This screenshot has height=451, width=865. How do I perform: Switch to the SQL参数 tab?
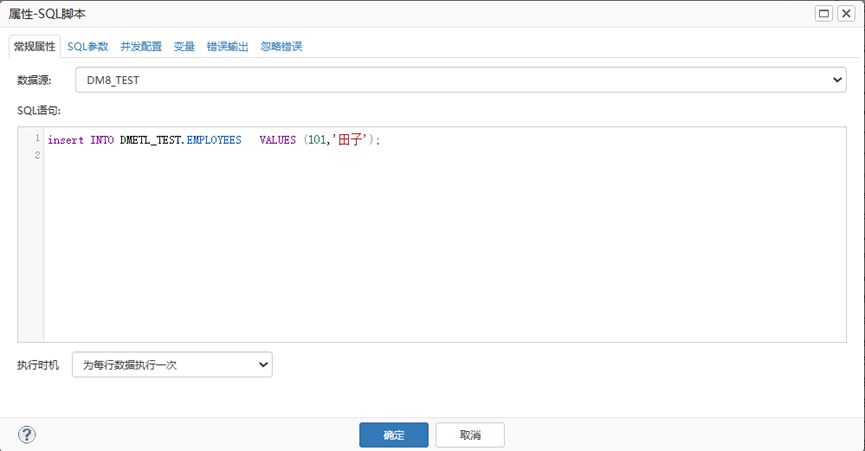(88, 46)
